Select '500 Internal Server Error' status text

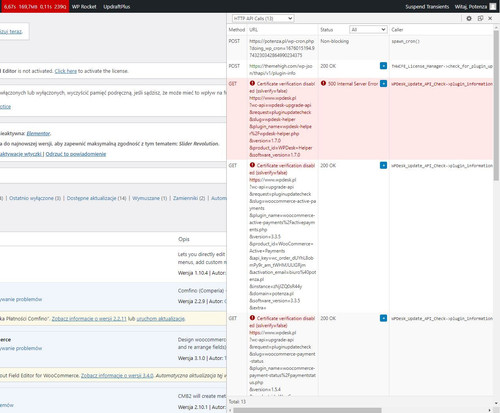coord(353,84)
